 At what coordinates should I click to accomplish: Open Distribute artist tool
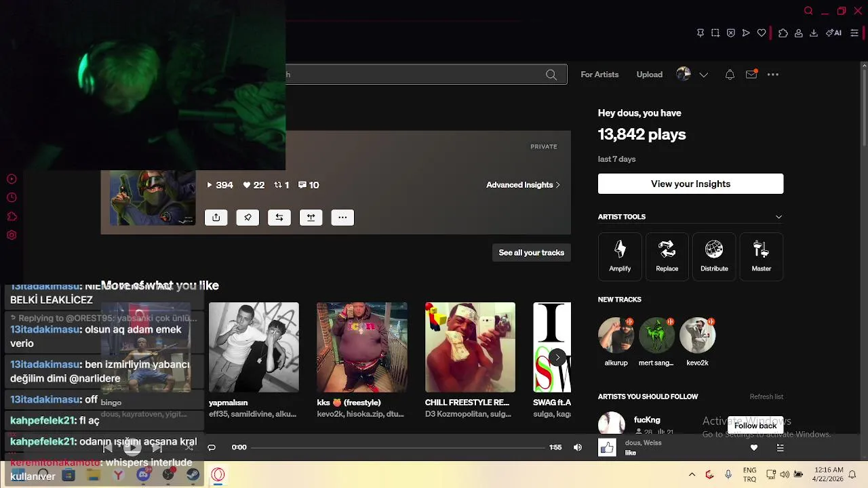click(x=714, y=256)
